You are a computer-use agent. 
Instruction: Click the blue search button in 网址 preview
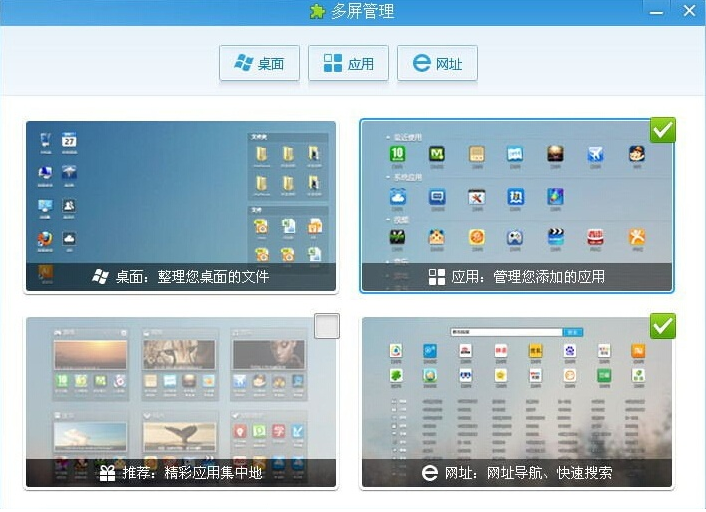tap(573, 332)
